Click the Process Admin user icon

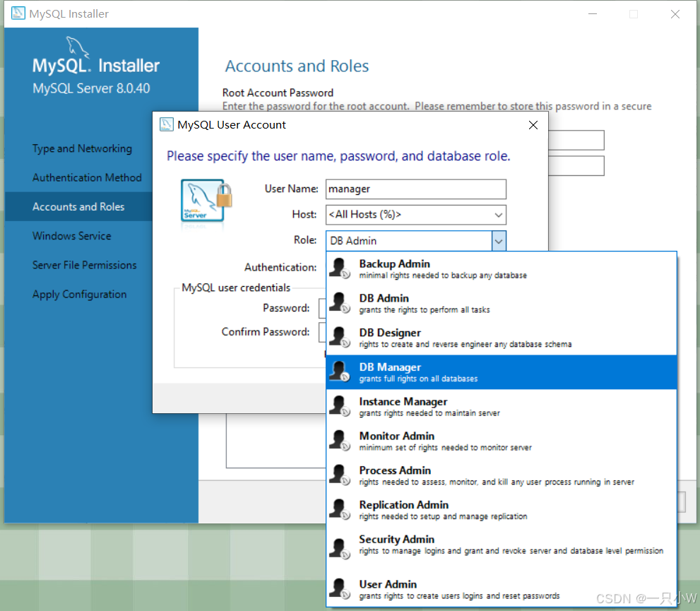click(340, 475)
